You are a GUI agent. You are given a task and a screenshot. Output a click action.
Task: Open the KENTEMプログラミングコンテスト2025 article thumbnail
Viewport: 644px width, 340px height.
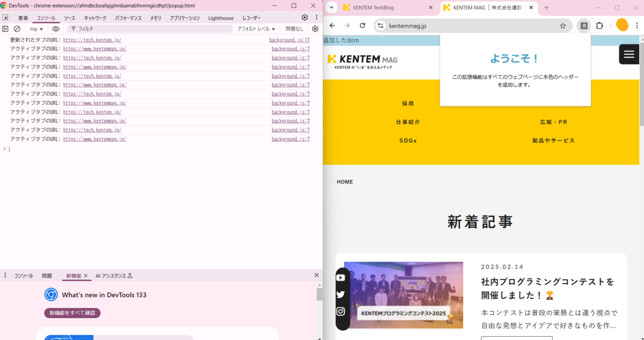(404, 295)
